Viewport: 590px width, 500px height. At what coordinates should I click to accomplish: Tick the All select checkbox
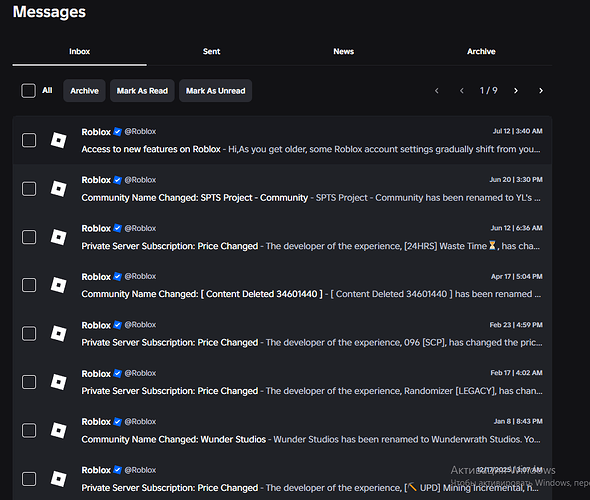tap(29, 91)
